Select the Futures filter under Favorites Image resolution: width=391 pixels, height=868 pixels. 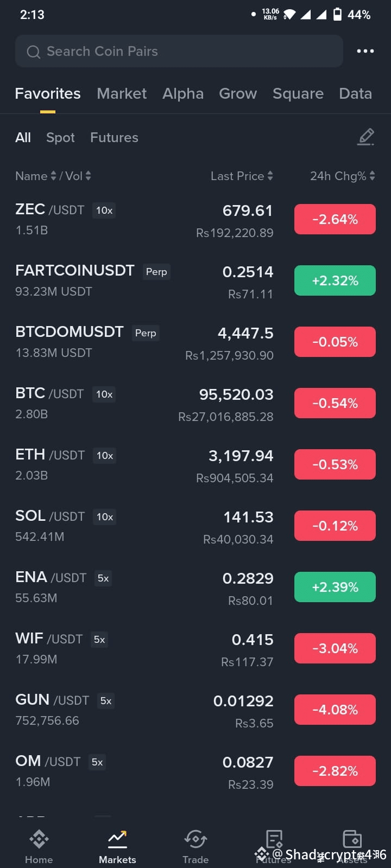point(114,138)
